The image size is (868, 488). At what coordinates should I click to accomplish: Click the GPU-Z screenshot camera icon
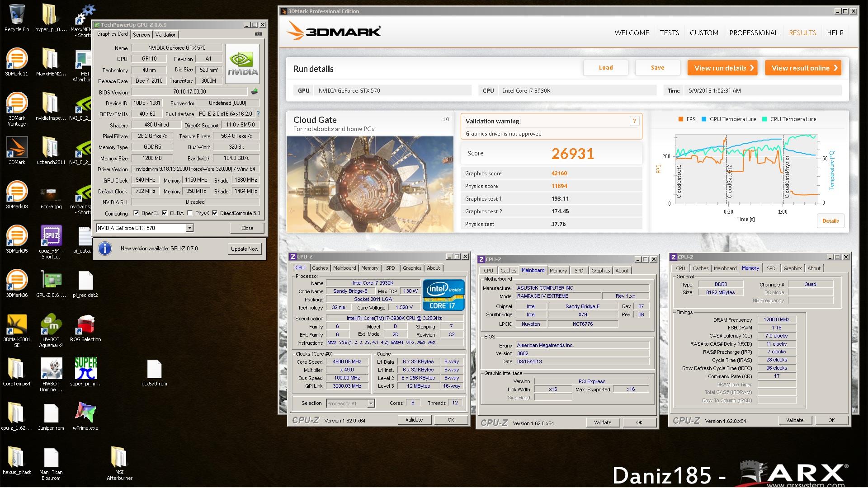pyautogui.click(x=259, y=34)
